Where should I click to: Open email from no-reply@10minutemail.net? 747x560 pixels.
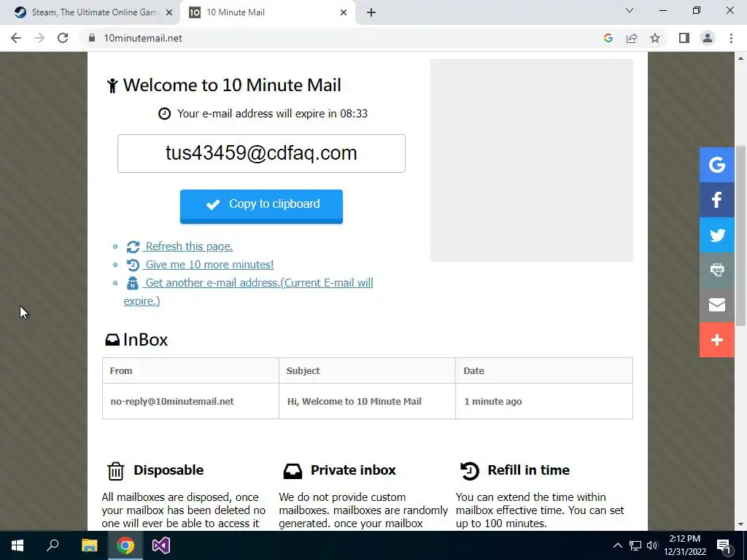(x=172, y=402)
